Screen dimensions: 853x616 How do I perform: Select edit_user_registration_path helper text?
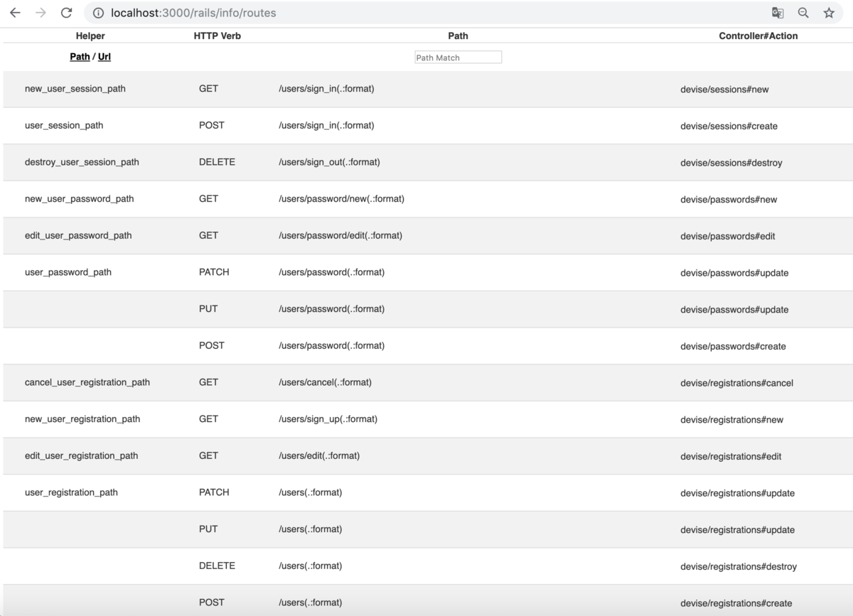(x=82, y=456)
